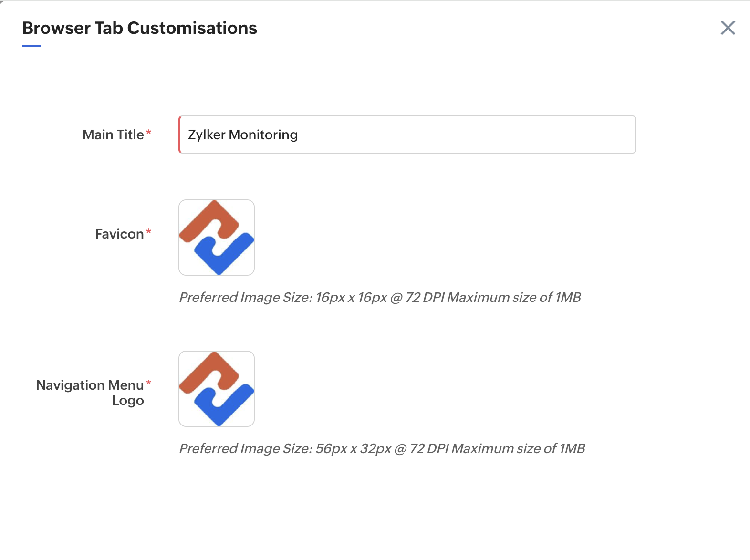The image size is (750, 560).
Task: Place cursor in the Zylker Monitoring text
Action: coord(242,135)
